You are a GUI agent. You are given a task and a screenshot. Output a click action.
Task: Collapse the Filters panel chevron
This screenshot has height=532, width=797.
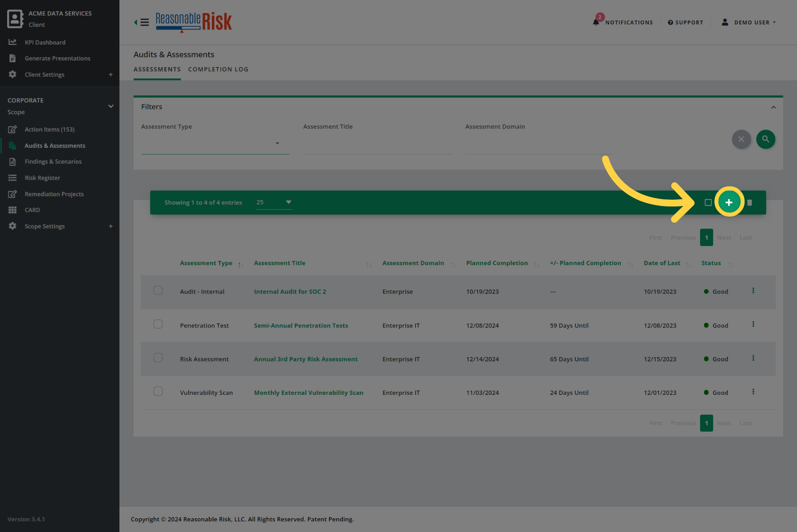click(773, 107)
